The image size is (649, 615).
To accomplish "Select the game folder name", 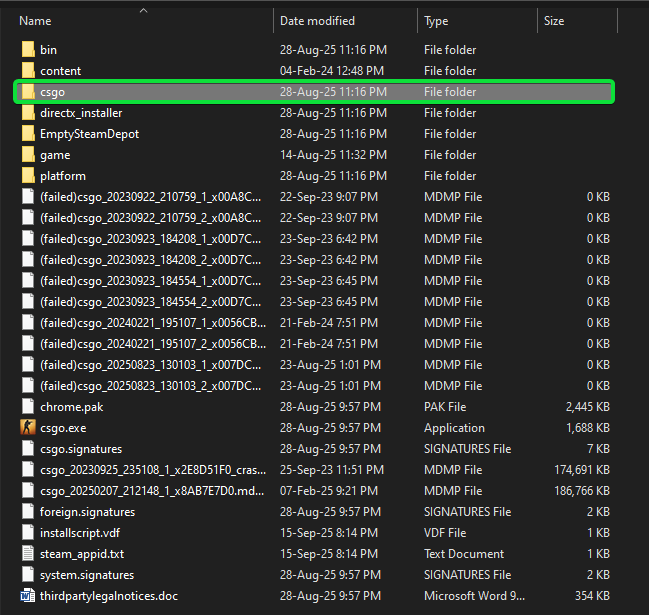I will pos(55,155).
